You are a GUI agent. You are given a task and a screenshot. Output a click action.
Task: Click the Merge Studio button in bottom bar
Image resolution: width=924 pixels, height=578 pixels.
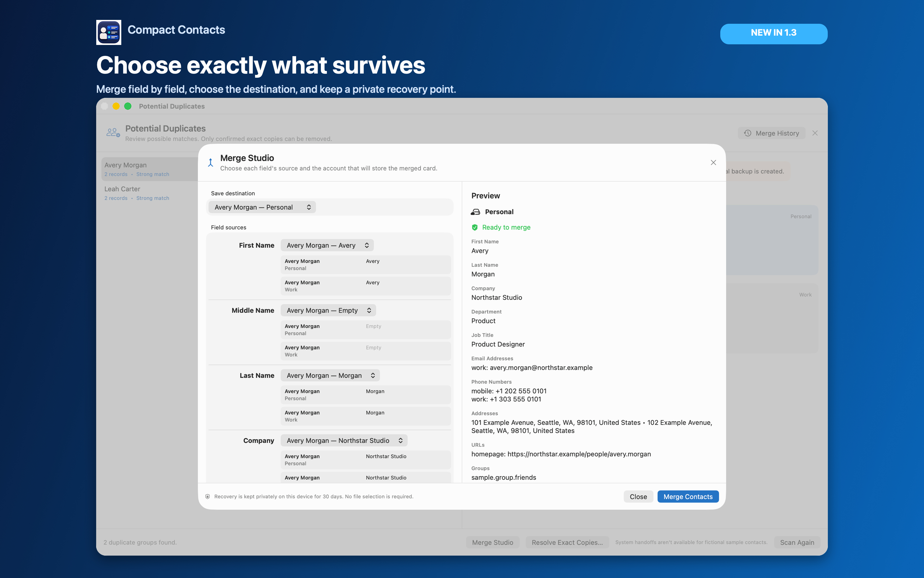pos(492,542)
